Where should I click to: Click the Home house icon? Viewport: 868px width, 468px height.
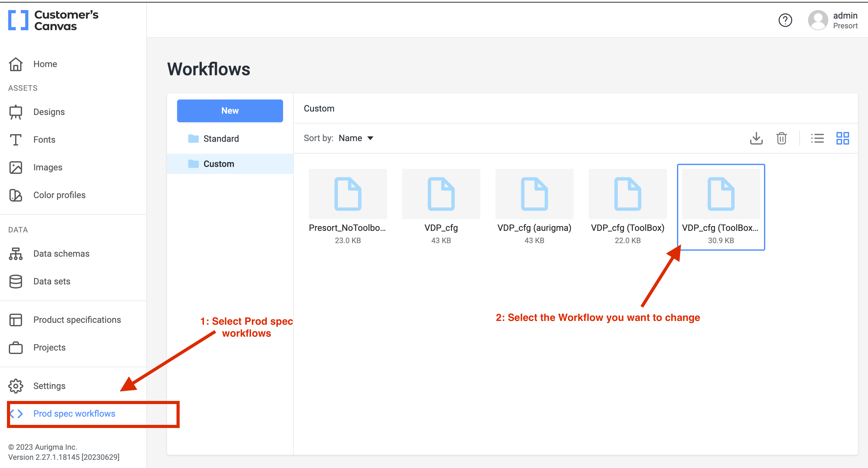15,64
